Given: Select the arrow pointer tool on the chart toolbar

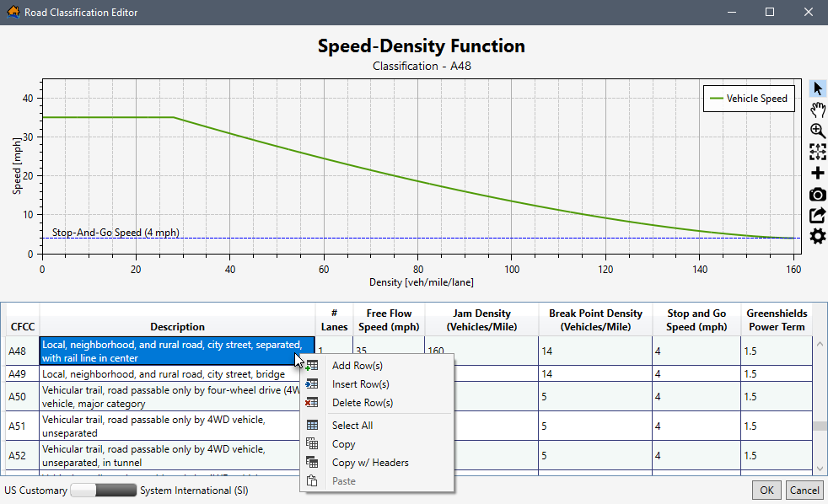Looking at the screenshot, I should coord(816,87).
